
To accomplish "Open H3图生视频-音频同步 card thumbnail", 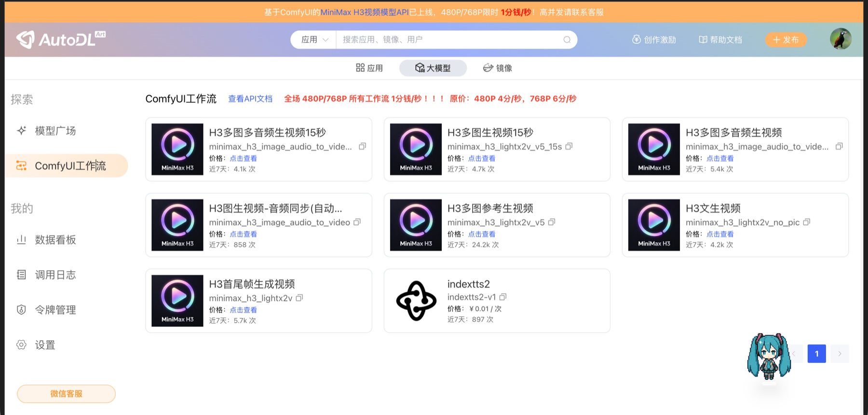I will (177, 225).
